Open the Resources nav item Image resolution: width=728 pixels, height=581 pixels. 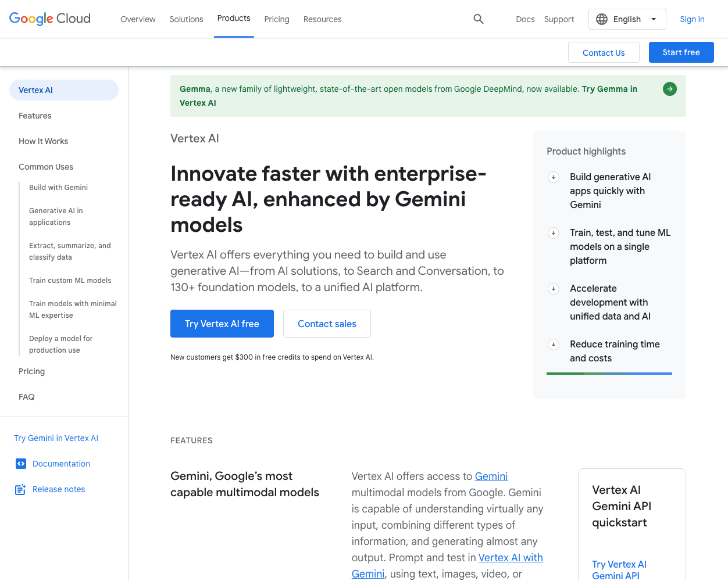[x=323, y=19]
